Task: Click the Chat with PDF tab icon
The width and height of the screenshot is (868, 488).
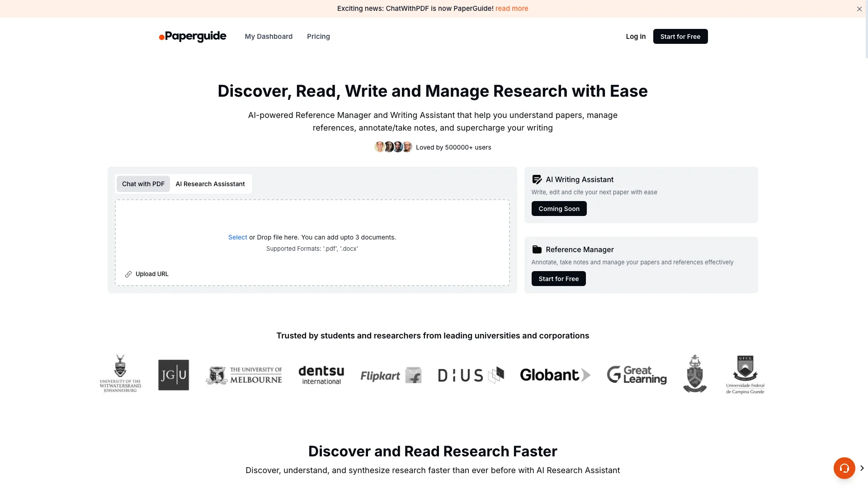Action: point(143,183)
